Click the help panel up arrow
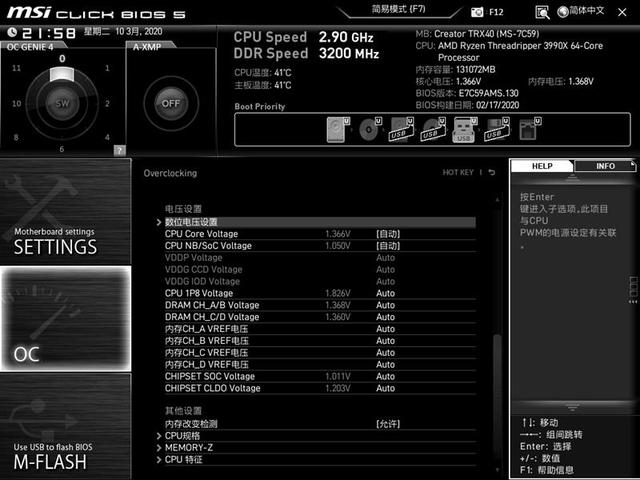Screen dimensions: 640x480 (x=572, y=177)
